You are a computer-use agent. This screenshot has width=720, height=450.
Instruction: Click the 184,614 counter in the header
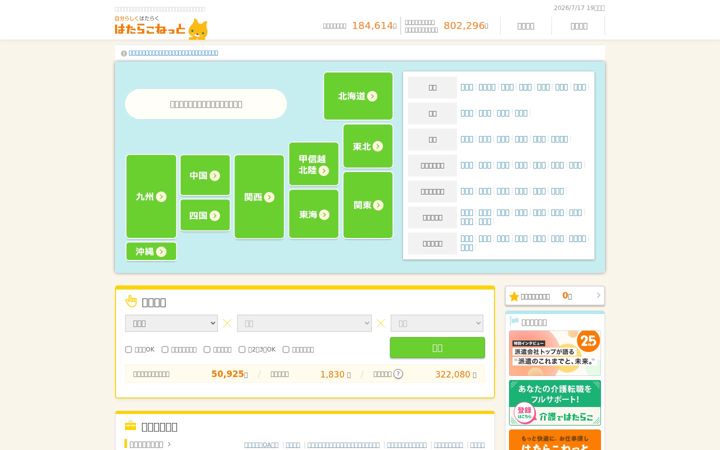click(x=372, y=26)
